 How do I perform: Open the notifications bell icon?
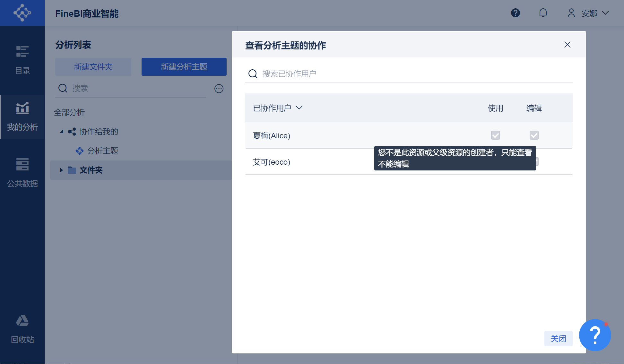[543, 13]
